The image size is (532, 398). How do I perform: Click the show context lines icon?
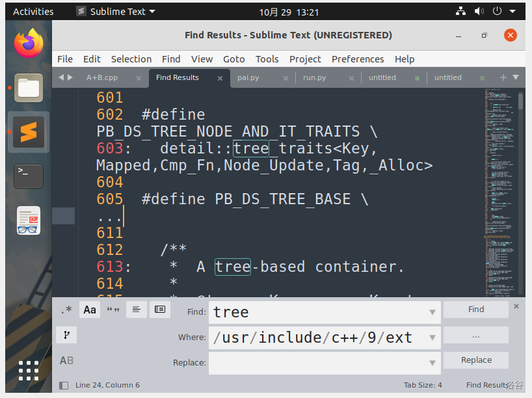136,310
